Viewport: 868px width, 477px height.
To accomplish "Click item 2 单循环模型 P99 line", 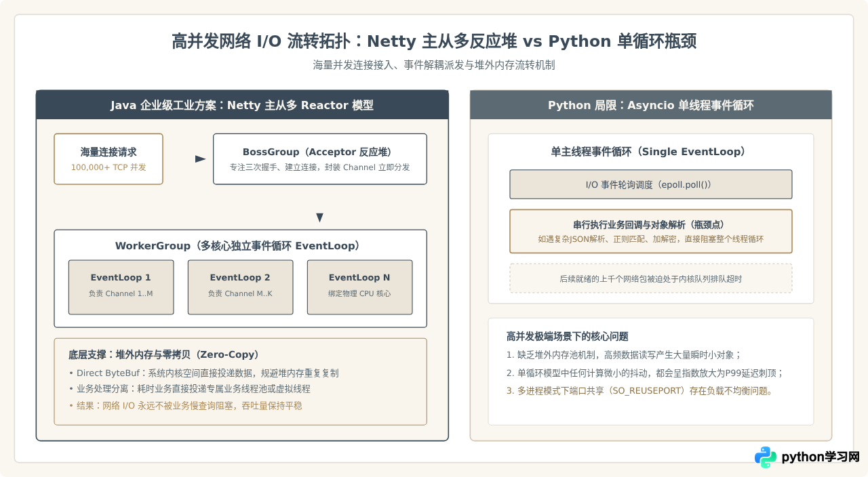I will tap(645, 373).
